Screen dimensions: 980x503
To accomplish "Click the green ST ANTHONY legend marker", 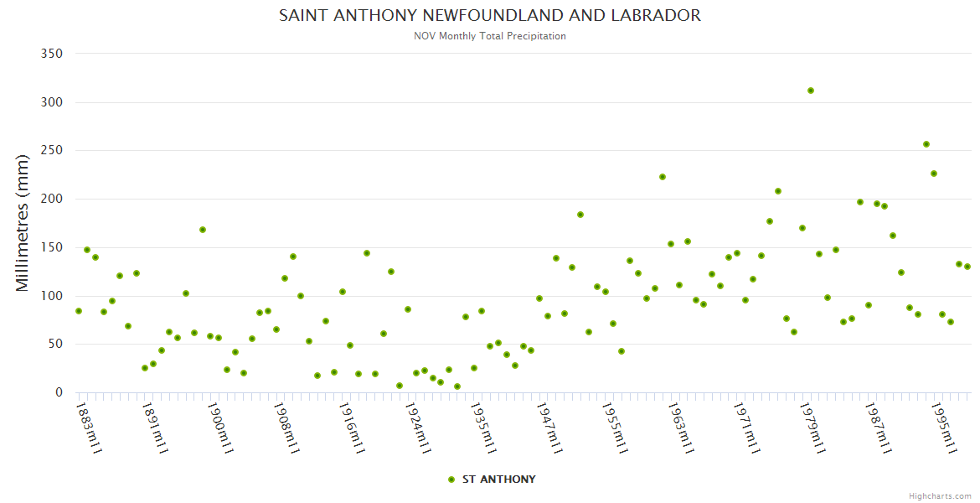I will [451, 480].
